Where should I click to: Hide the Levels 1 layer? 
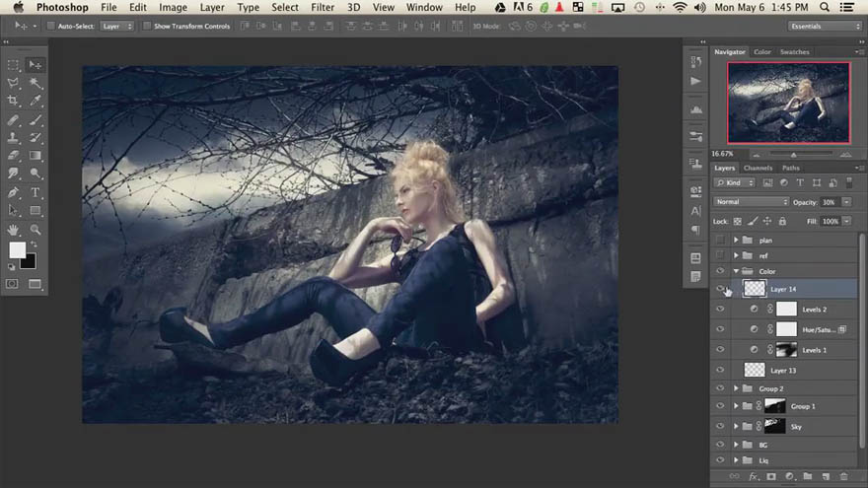coord(720,350)
